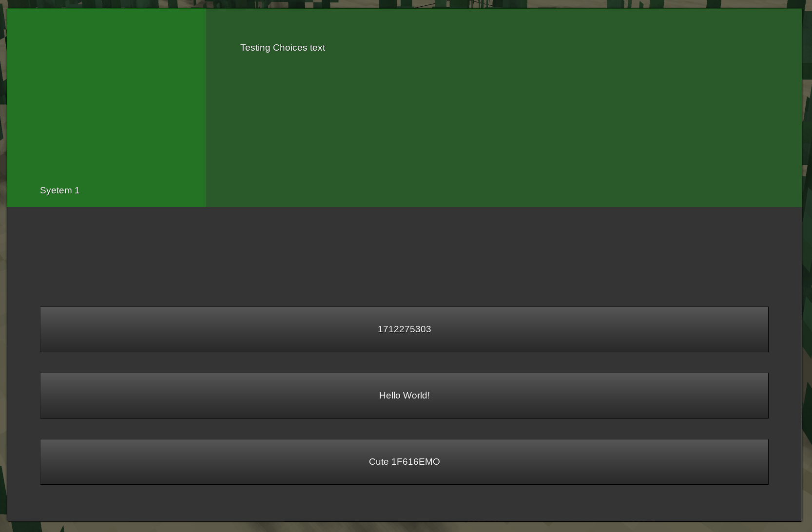This screenshot has height=532, width=812.
Task: Click the bright green speaker portrait panel
Action: (x=106, y=97)
